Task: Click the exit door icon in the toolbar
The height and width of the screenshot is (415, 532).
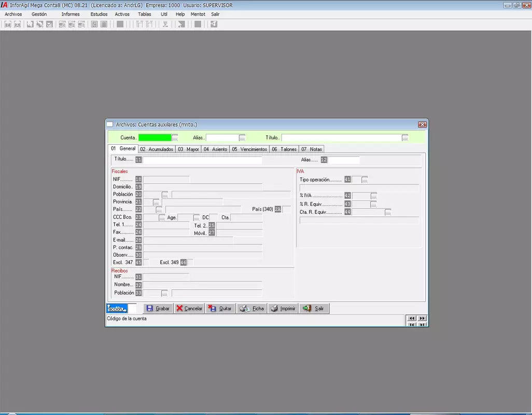Action: pyautogui.click(x=214, y=24)
